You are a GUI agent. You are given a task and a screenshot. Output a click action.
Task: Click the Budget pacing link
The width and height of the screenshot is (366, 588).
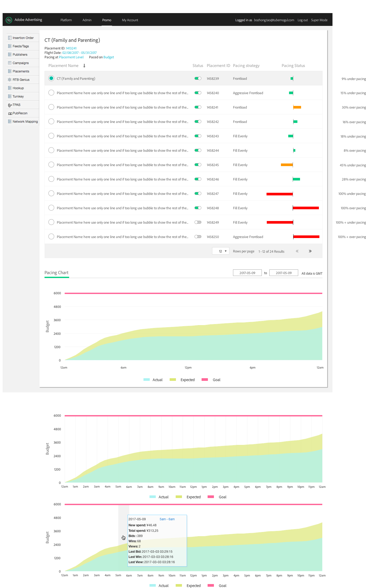tap(109, 57)
